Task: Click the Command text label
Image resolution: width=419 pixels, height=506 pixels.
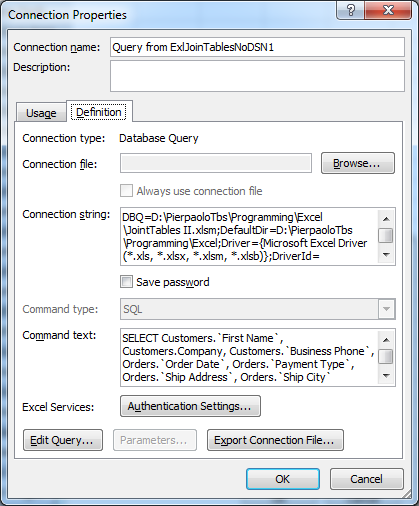Action: tap(59, 335)
